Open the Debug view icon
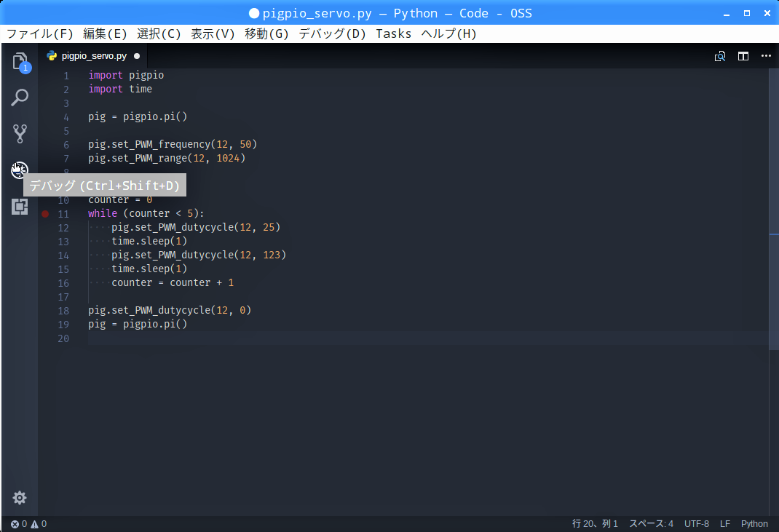Screen dimensions: 779x532 coord(20,170)
